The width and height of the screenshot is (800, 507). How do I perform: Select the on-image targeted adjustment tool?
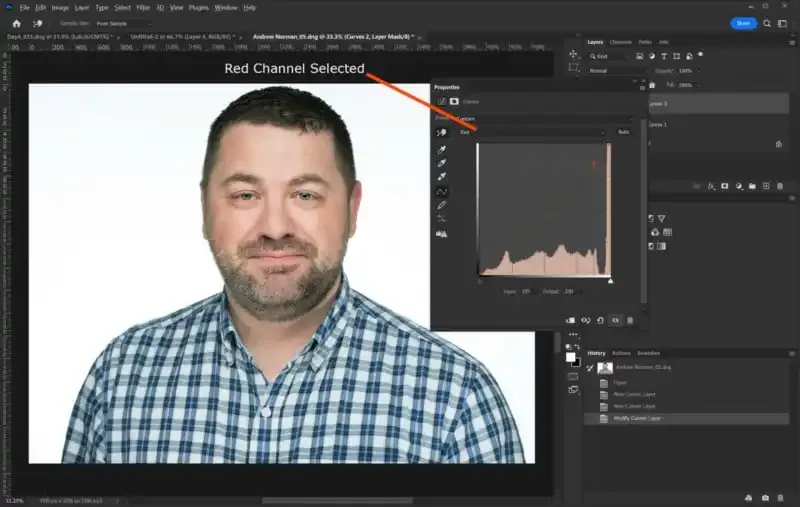pyautogui.click(x=442, y=133)
